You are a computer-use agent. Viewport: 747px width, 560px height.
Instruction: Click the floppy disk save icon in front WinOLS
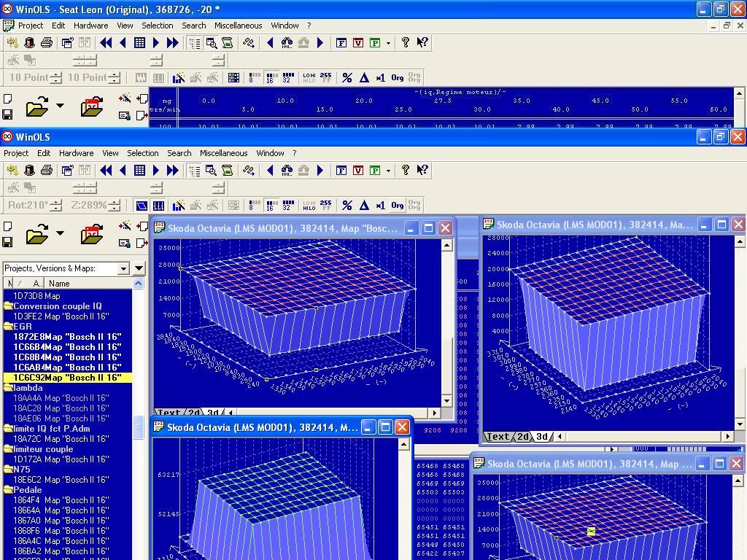[x=7, y=242]
